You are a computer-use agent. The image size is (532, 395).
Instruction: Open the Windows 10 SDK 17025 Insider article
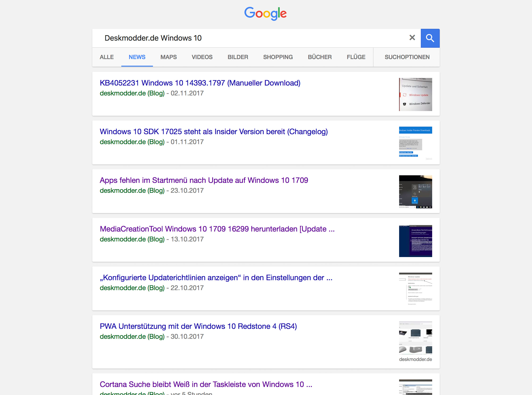tap(214, 132)
